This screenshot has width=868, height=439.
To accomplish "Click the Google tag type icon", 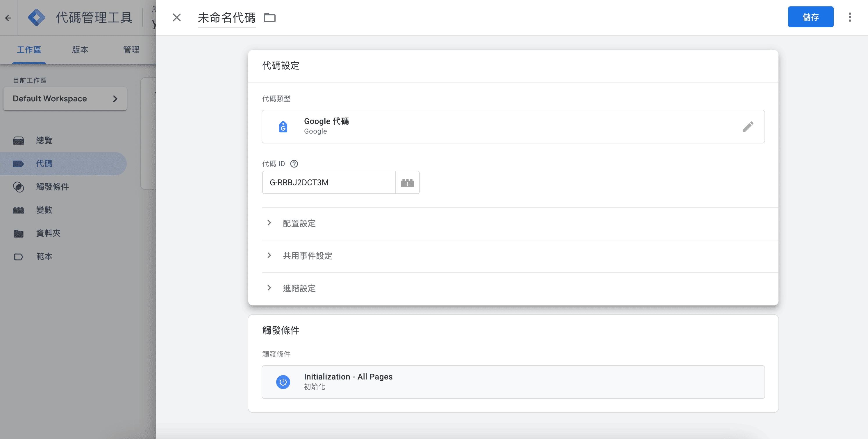I will pos(283,127).
